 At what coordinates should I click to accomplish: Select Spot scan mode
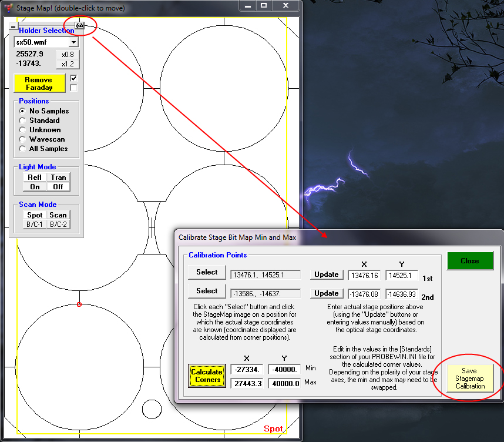(x=35, y=215)
